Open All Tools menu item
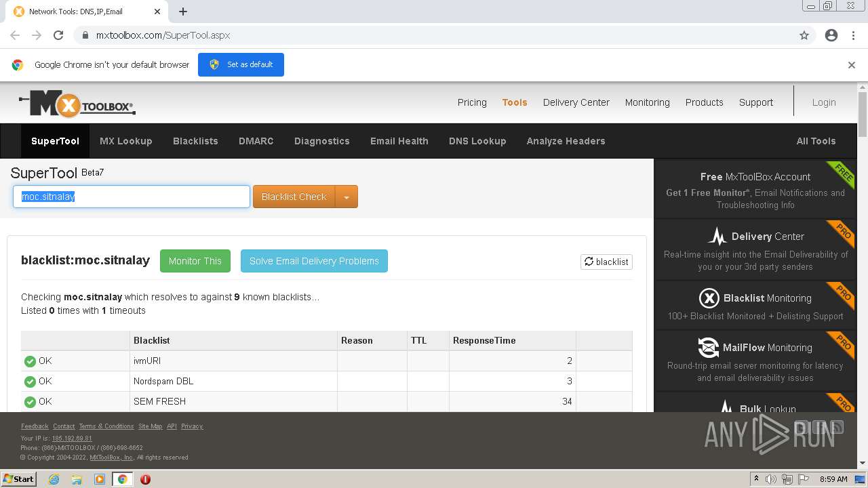868x488 pixels. pos(816,141)
